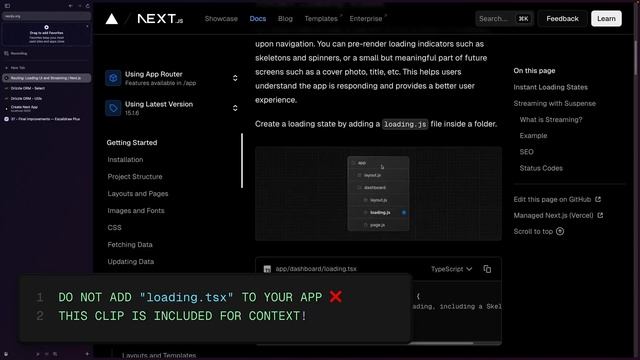
Task: Click the browser address bar
Action: pyautogui.click(x=46, y=16)
